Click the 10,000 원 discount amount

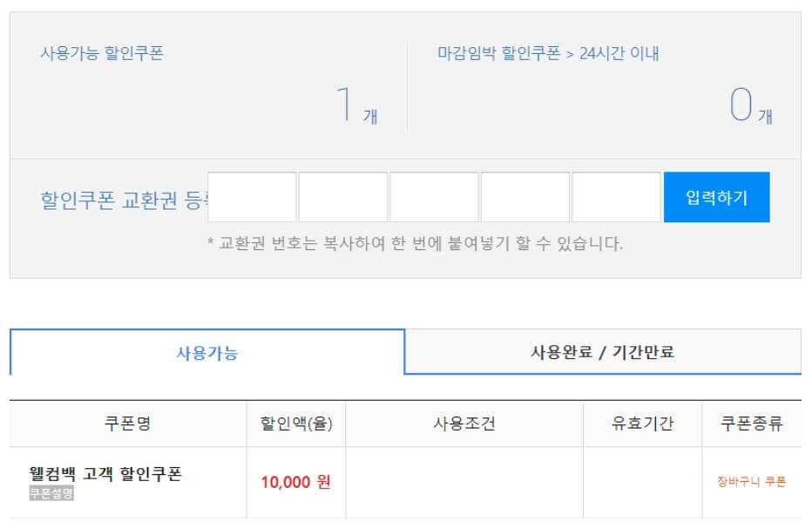pyautogui.click(x=294, y=480)
